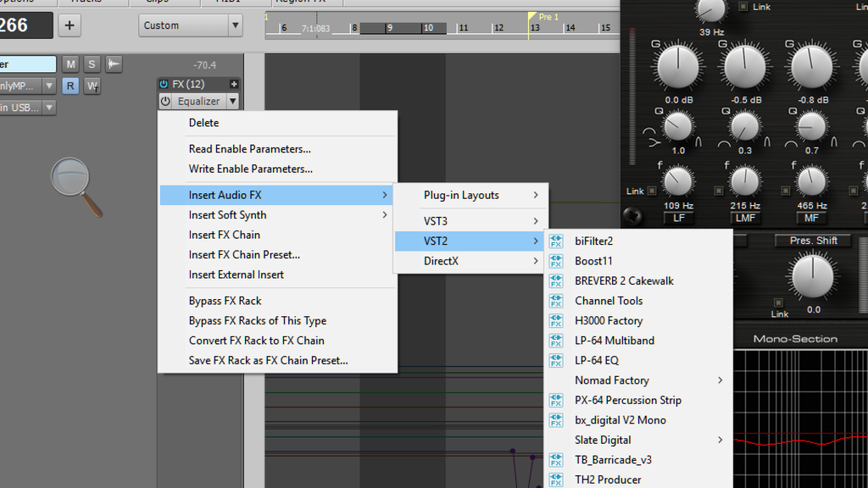This screenshot has width=868, height=488.
Task: Open the Equalizer dropdown arrow
Action: (231, 102)
